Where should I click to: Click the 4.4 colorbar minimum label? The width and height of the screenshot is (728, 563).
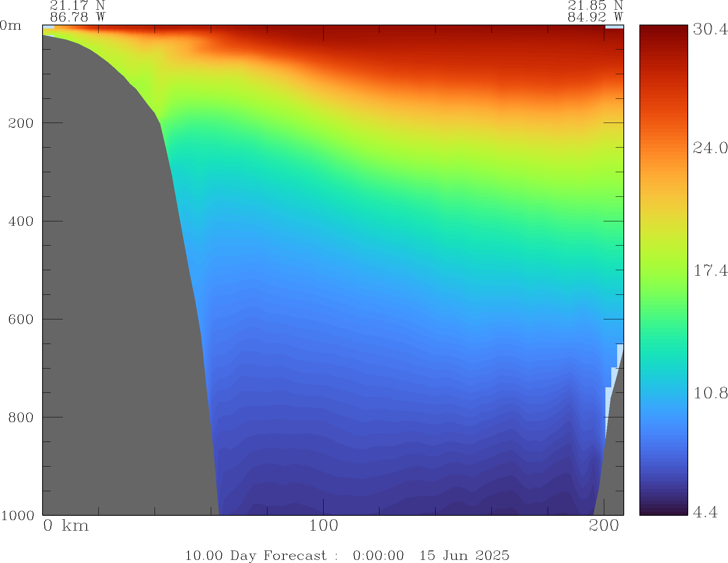coord(705,512)
